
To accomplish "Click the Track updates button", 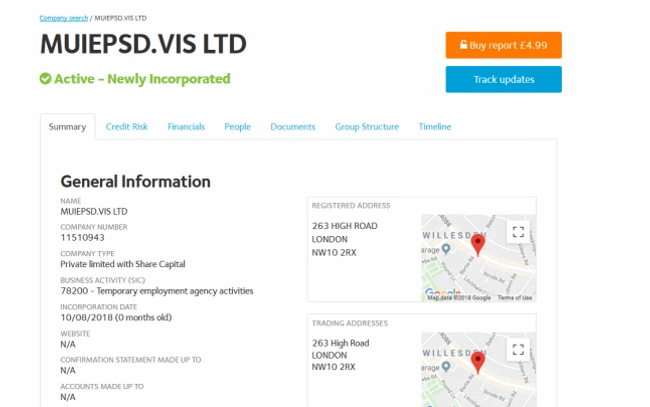I will (504, 79).
